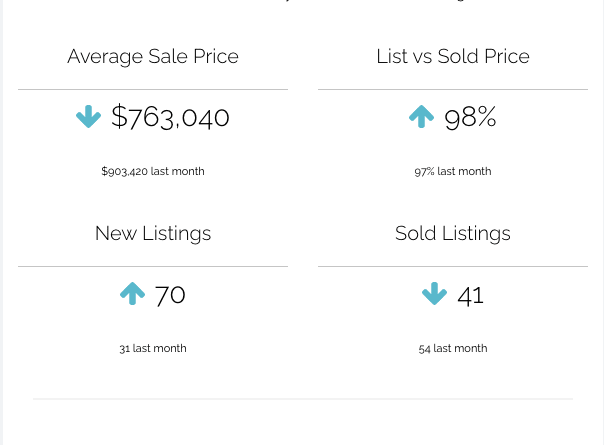Viewport: 604px width, 445px height.
Task: Click the "54 last month" caption
Action: pyautogui.click(x=453, y=348)
